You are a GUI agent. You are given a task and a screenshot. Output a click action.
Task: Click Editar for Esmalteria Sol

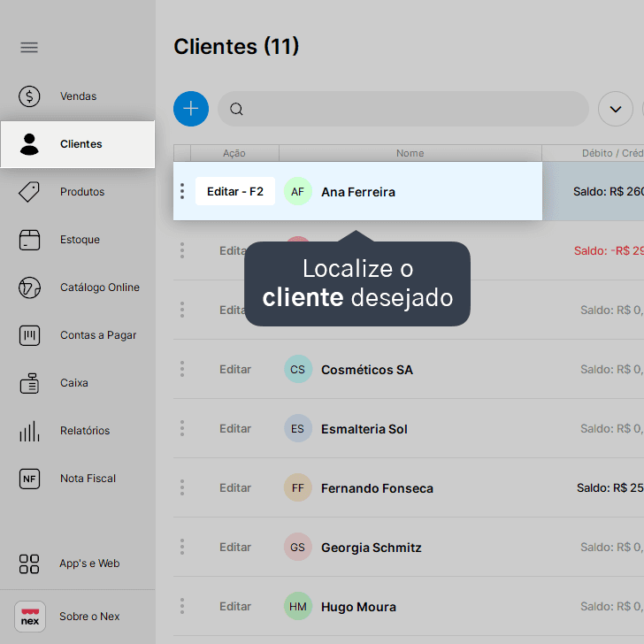click(x=235, y=428)
